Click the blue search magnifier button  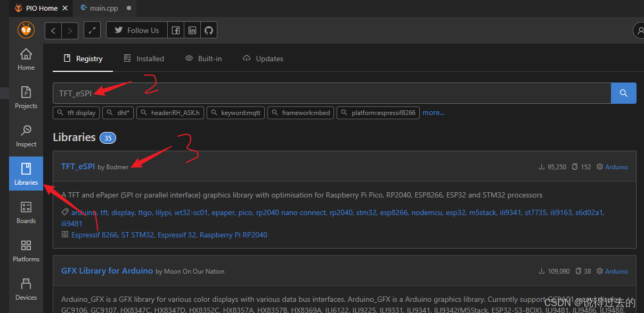(624, 93)
